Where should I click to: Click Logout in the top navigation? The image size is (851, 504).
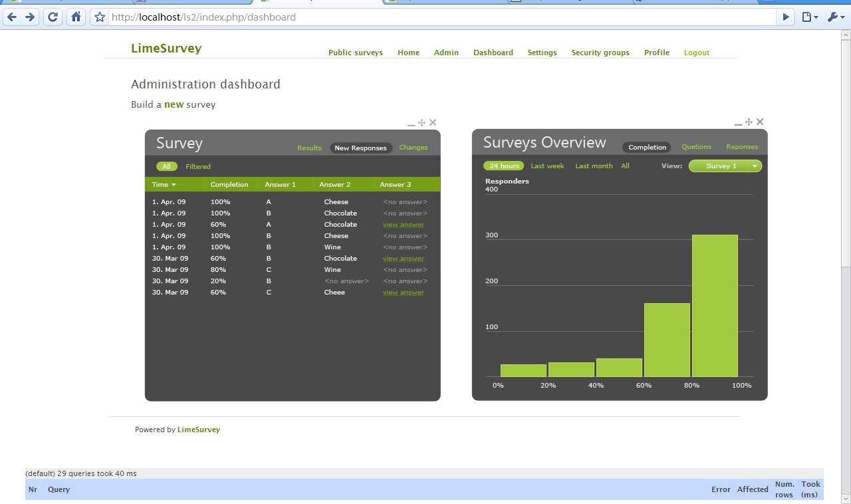click(696, 53)
